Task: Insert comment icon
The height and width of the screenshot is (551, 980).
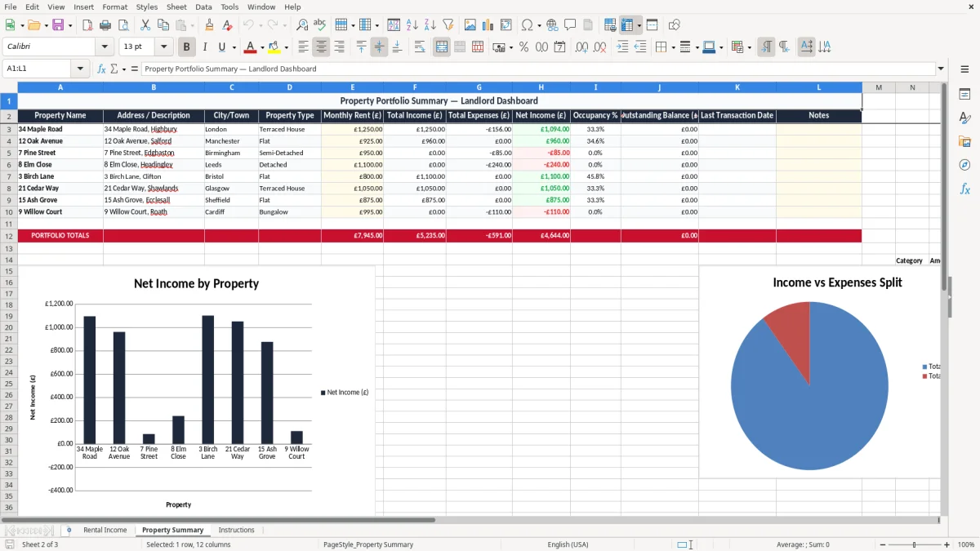Action: (570, 25)
